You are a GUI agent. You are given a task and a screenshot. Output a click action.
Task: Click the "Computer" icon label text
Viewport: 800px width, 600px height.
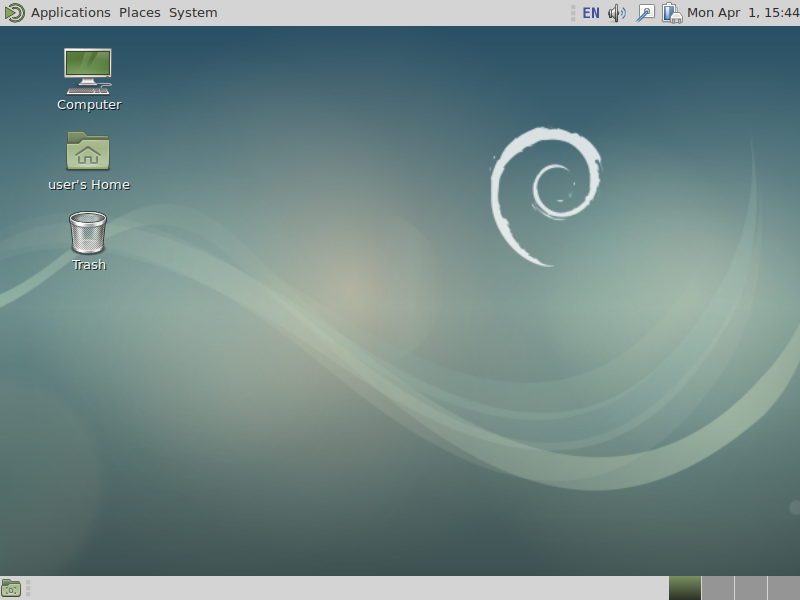coord(89,105)
